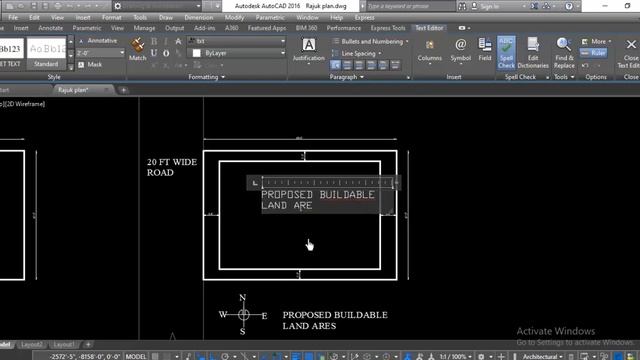Image resolution: width=640 pixels, height=360 pixels.
Task: Toggle the Annotative text option
Action: (98, 41)
